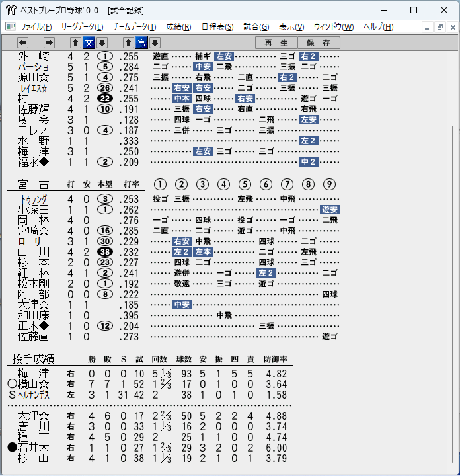Click save pitcher ヘルナンデス row
Image resolution: width=460 pixels, height=476 pixels.
pyautogui.click(x=147, y=395)
